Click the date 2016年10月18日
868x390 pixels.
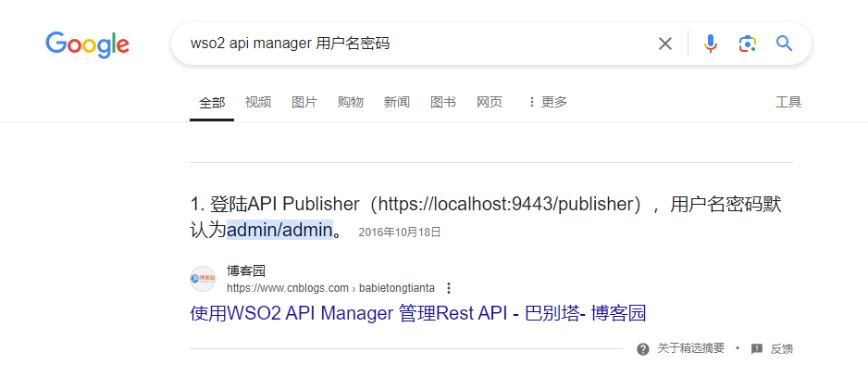click(400, 233)
